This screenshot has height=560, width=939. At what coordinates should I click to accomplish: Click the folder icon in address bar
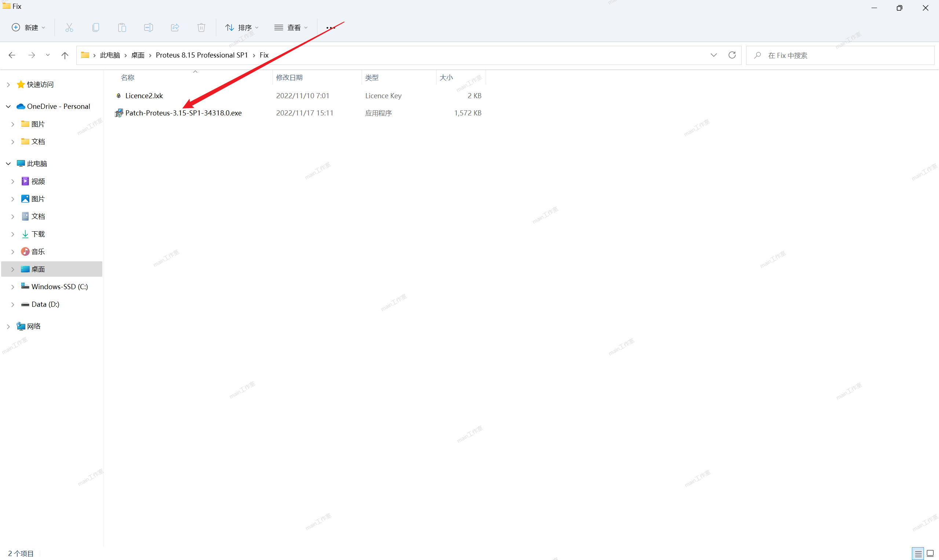85,55
